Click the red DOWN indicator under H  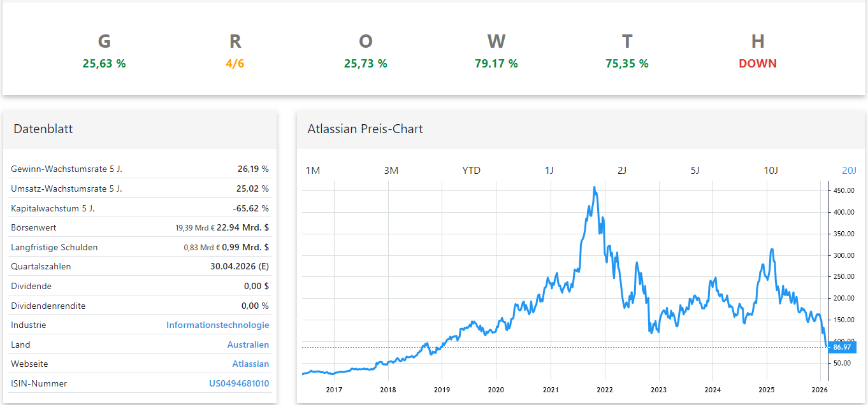(757, 63)
